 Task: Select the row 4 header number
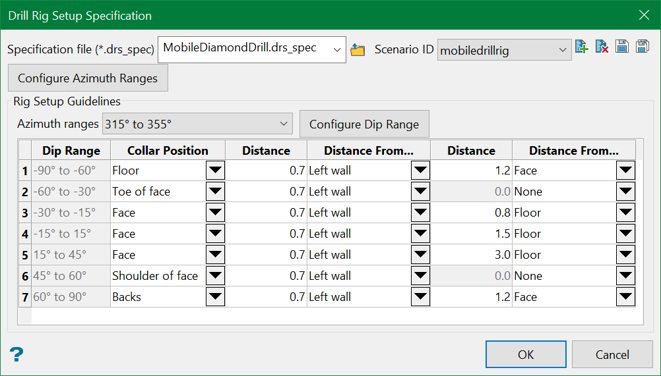(x=25, y=234)
